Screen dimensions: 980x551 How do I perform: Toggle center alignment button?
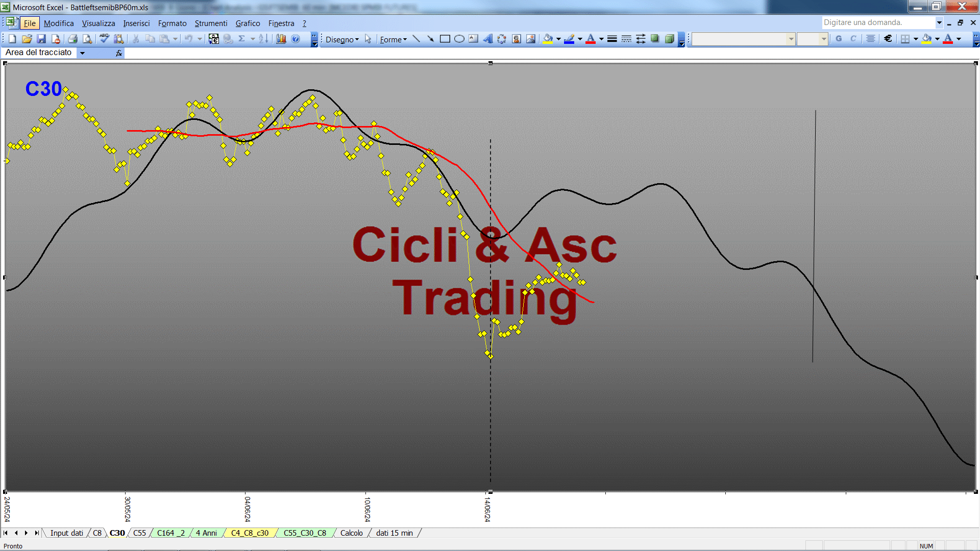pos(871,39)
